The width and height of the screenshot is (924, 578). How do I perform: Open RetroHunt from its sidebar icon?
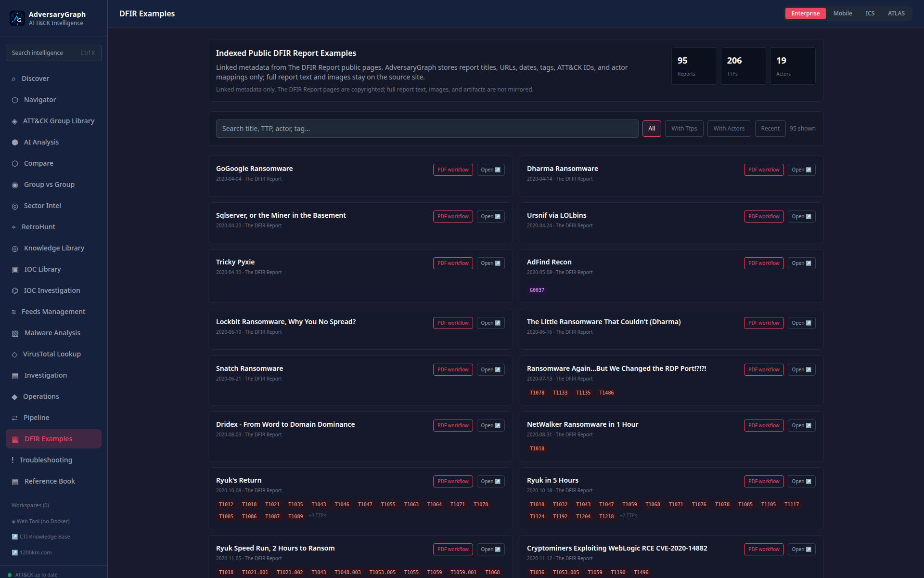click(x=13, y=227)
